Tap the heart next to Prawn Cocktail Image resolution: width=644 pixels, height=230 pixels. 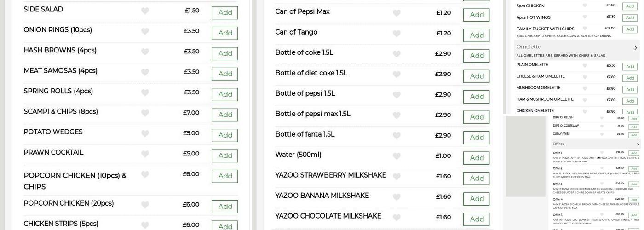pos(145,154)
